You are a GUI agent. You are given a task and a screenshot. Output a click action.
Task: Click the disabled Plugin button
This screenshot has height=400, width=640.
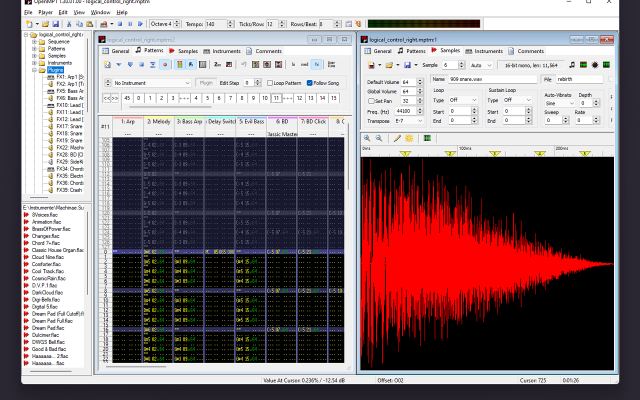206,83
